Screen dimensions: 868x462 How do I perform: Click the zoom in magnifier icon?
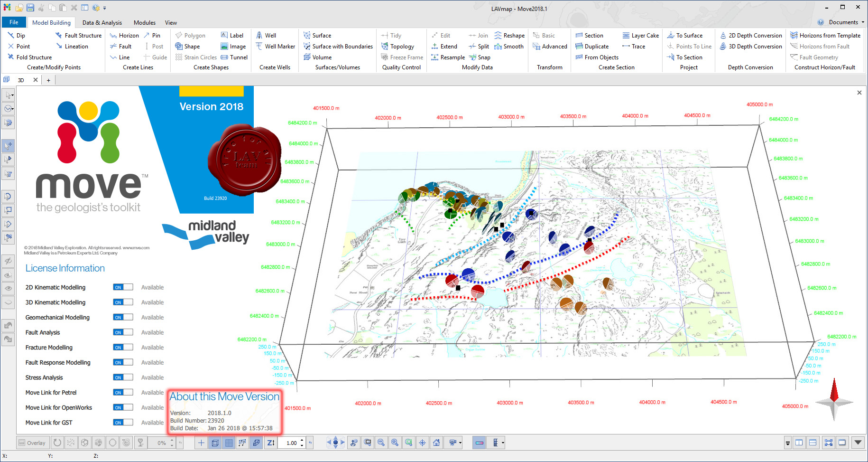coord(395,443)
